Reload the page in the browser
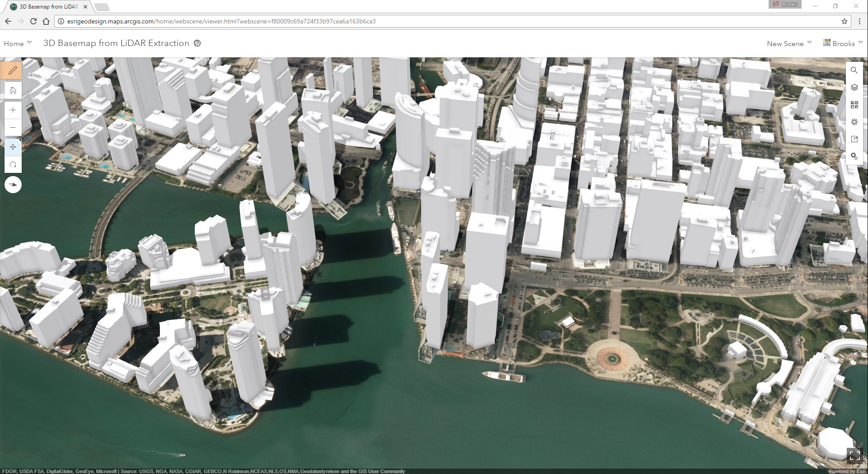This screenshot has width=868, height=474. click(x=33, y=21)
